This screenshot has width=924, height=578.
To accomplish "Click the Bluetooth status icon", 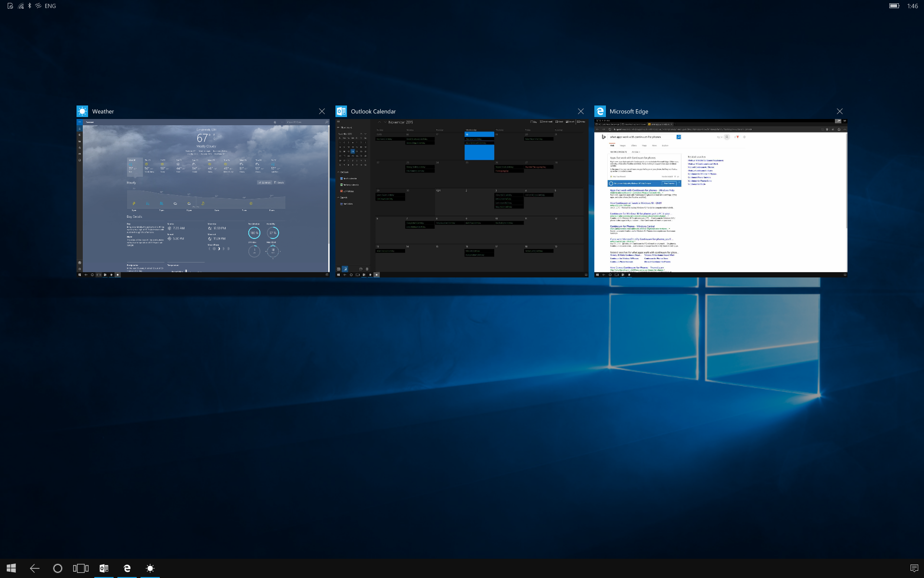I will (29, 6).
